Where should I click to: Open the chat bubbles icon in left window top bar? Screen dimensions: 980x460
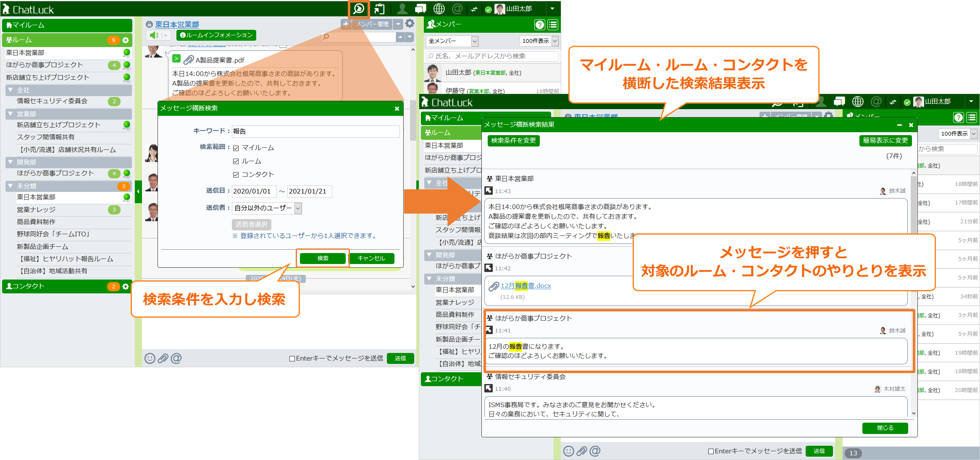[x=420, y=9]
